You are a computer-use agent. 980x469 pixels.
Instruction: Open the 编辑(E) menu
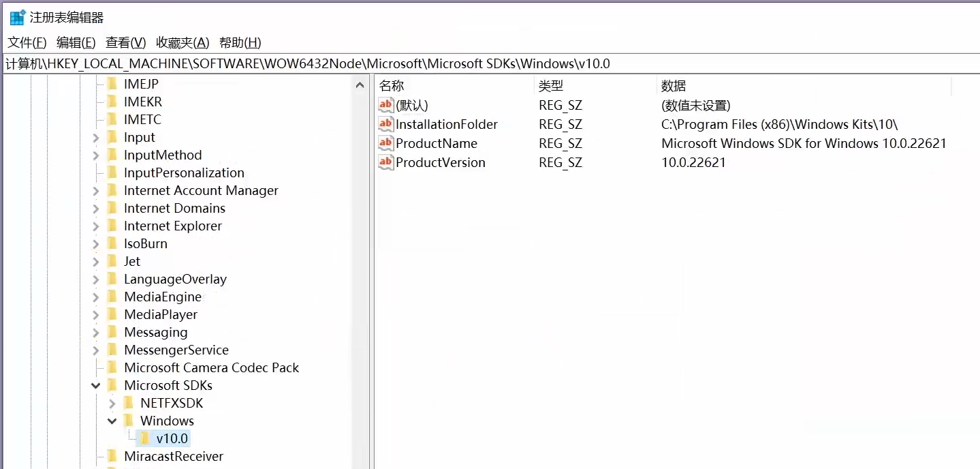(x=76, y=43)
